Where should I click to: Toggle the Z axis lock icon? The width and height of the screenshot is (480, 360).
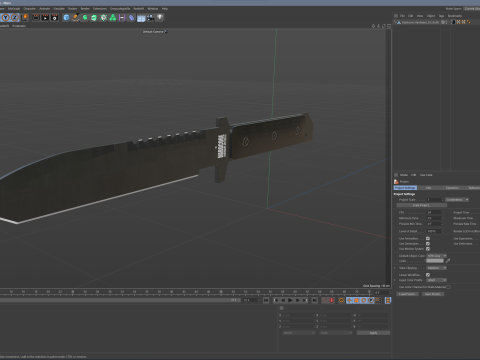[x=15, y=17]
